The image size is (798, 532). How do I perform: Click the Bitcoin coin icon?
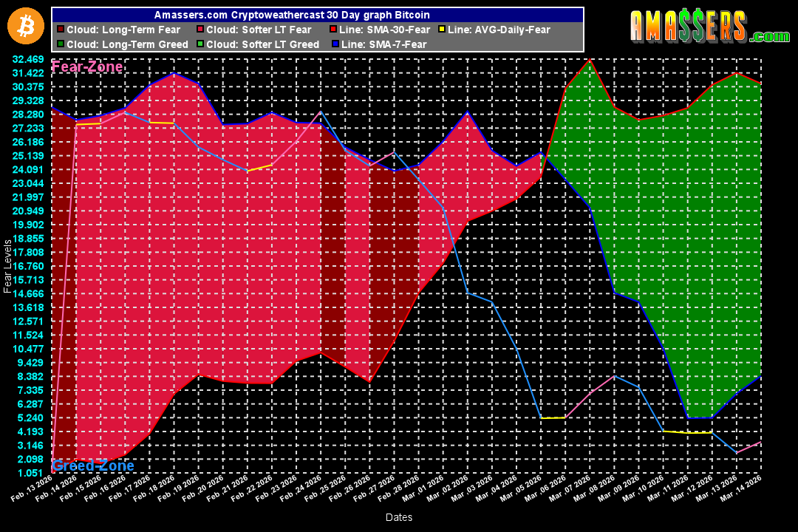click(26, 26)
